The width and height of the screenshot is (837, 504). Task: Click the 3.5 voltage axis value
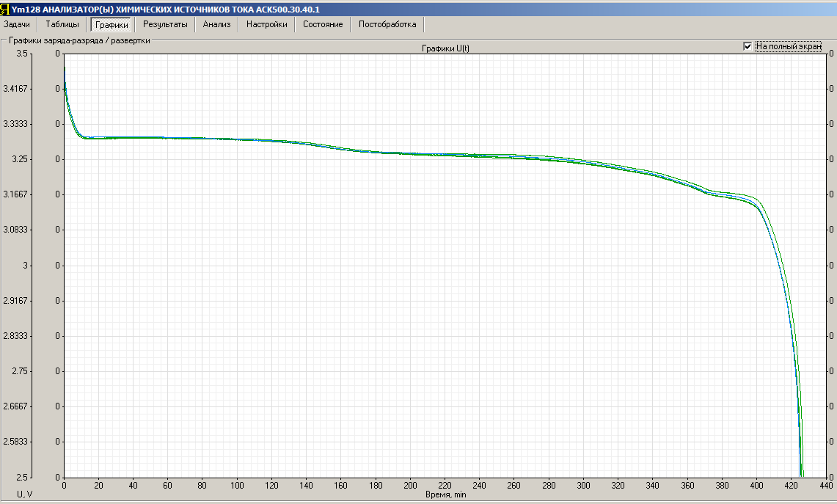tap(21, 54)
